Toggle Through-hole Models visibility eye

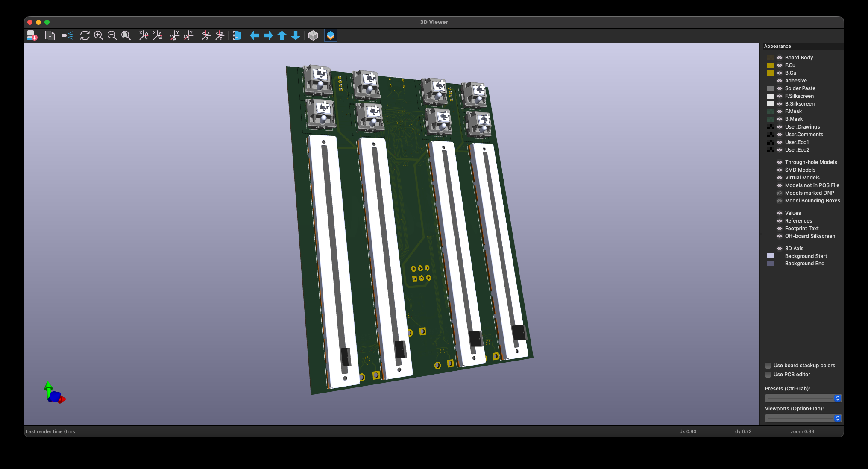pyautogui.click(x=780, y=162)
